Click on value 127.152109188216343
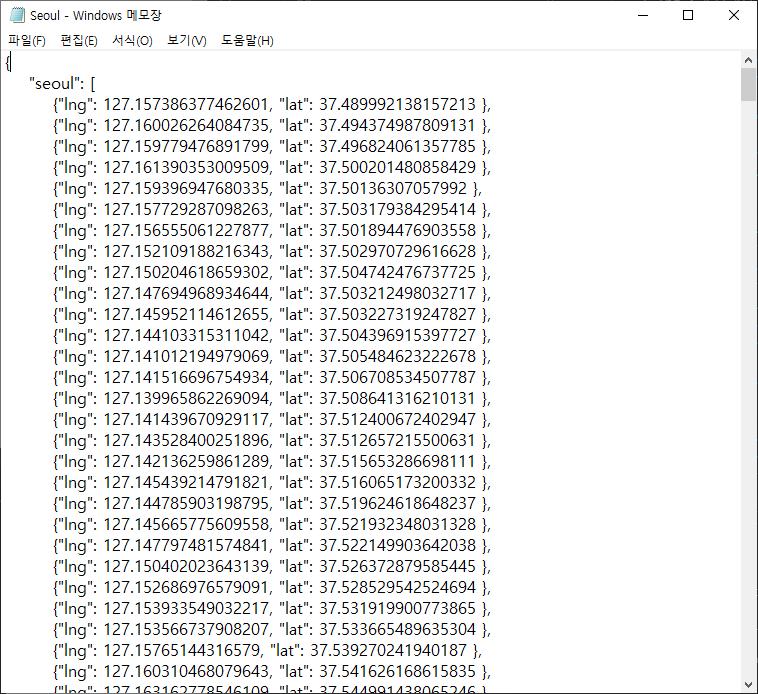The width and height of the screenshot is (758, 694). (x=186, y=252)
